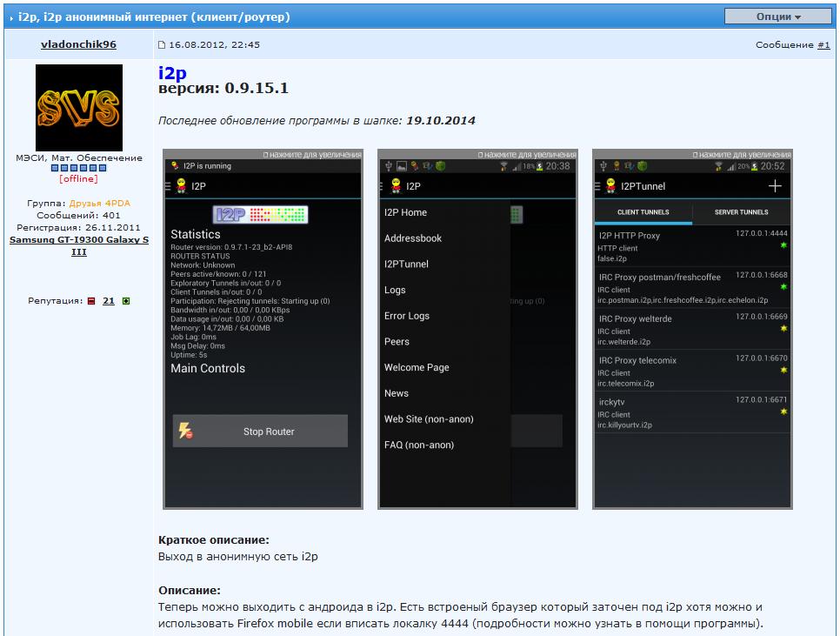Image resolution: width=840 pixels, height=636 pixels.
Task: Click the plus add-tunnel icon in I2PTunnel
Action: (775, 186)
